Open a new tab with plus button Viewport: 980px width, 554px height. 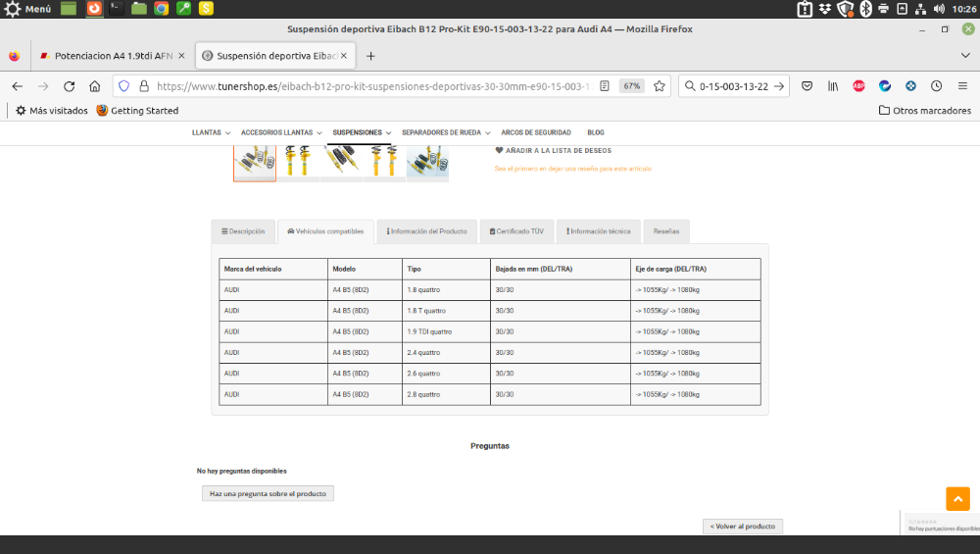[x=370, y=56]
